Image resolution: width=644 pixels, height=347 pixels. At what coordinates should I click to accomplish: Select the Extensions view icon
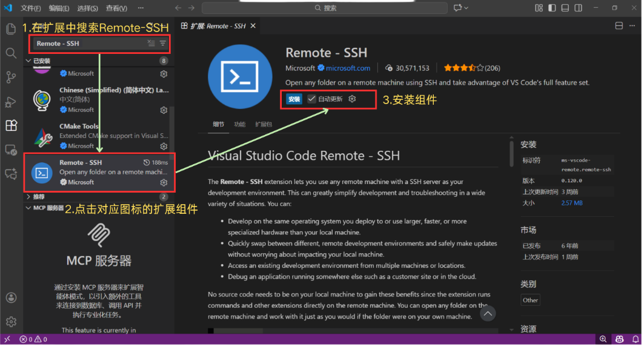(x=11, y=125)
